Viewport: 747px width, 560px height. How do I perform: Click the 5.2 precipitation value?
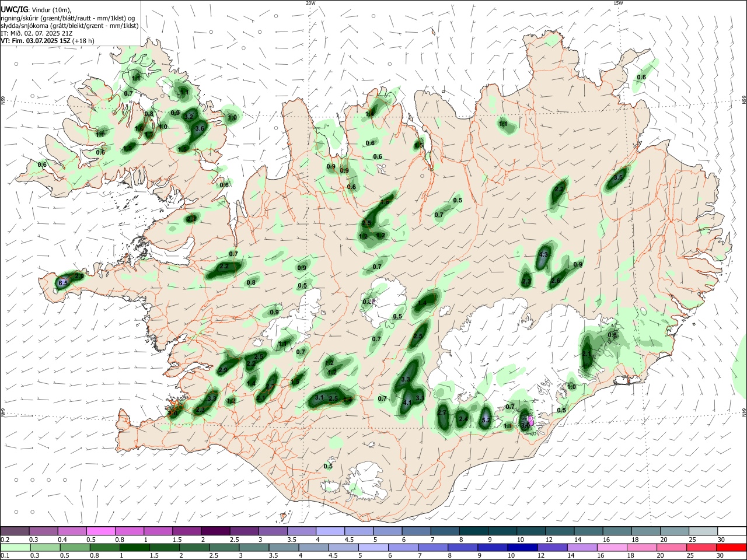(x=487, y=419)
